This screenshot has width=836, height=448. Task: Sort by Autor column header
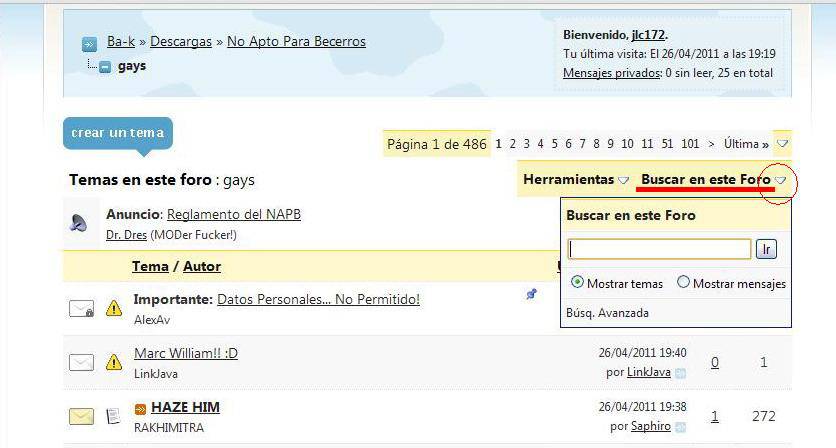(x=202, y=266)
